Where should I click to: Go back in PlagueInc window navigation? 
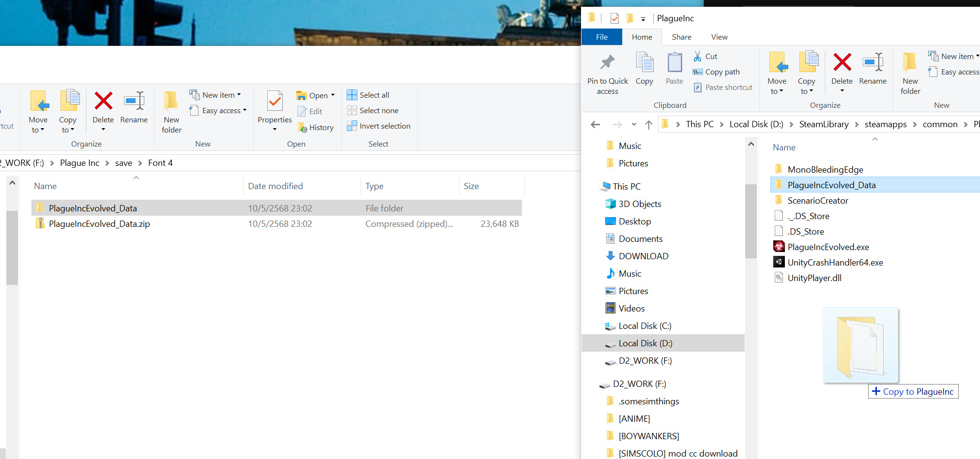596,125
